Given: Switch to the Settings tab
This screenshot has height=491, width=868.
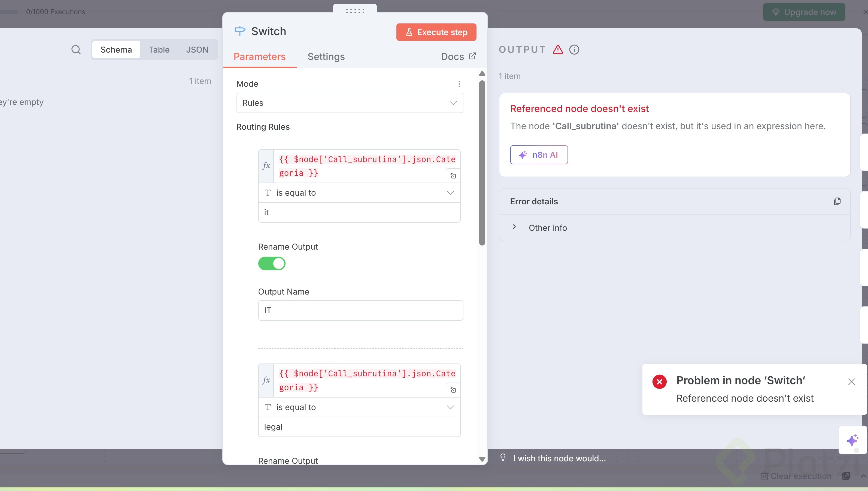Looking at the screenshot, I should click(326, 56).
